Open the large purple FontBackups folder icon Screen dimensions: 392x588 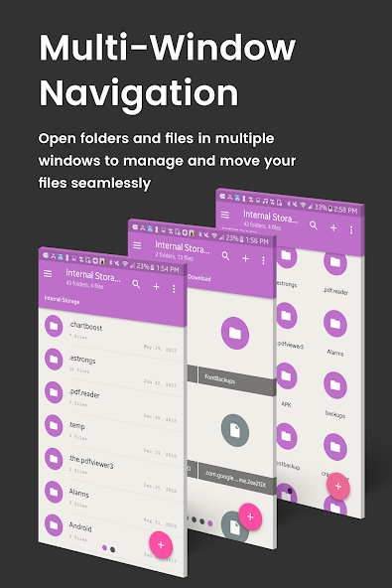pyautogui.click(x=235, y=333)
